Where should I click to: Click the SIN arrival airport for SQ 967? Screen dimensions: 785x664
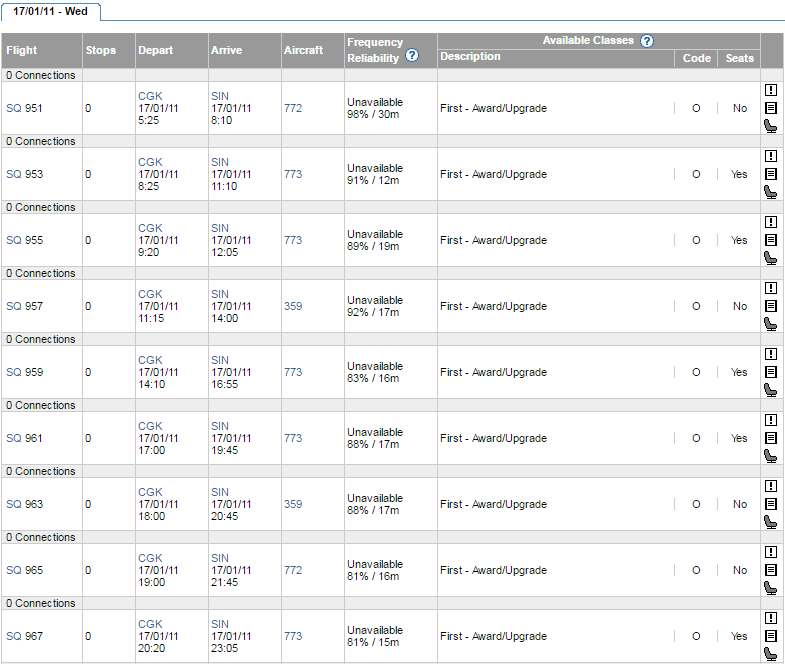coord(220,624)
